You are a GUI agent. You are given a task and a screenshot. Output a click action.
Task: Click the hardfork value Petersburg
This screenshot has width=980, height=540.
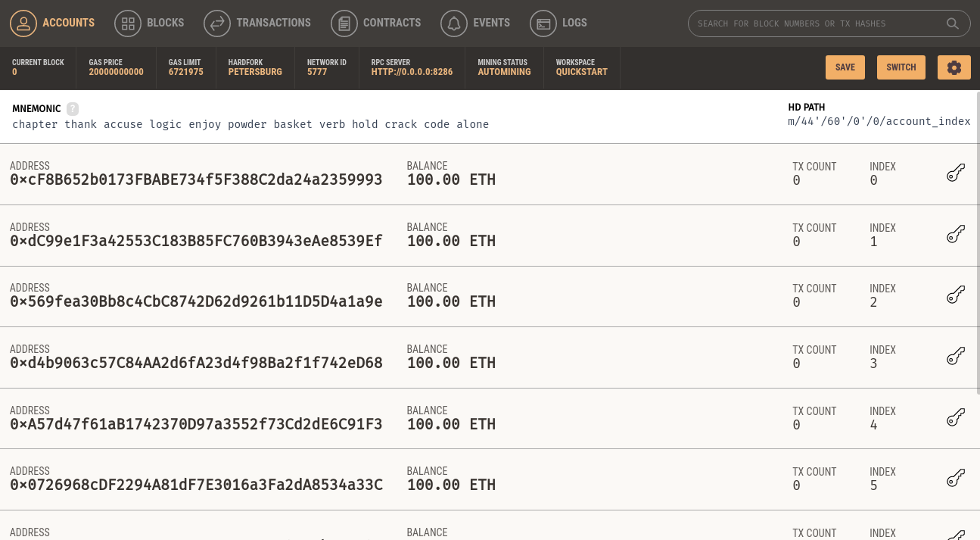tap(255, 72)
